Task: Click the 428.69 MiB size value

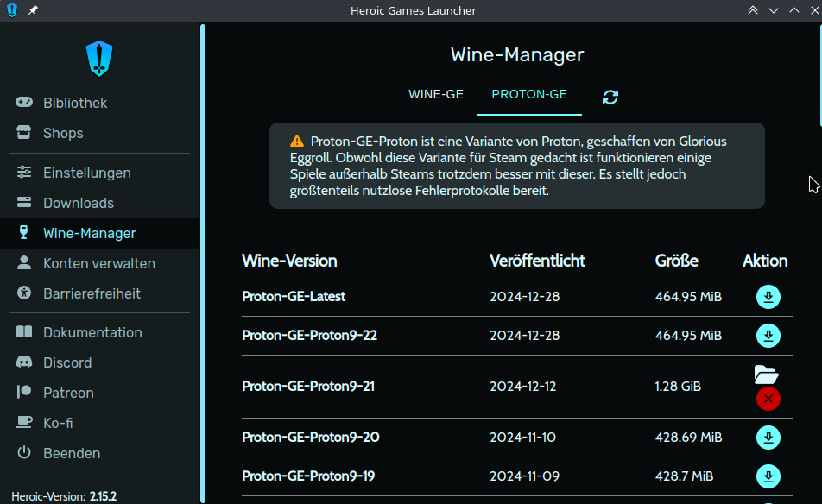Action: click(688, 438)
